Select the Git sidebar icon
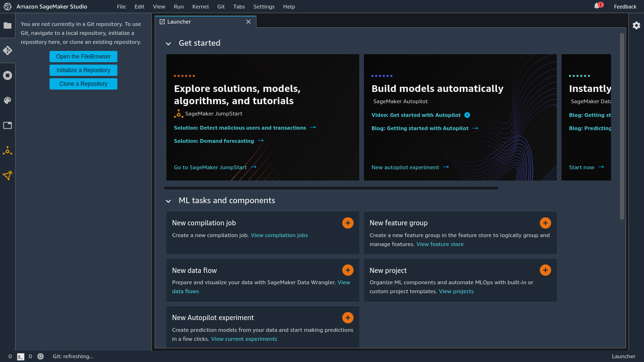This screenshot has height=362, width=644. [8, 50]
